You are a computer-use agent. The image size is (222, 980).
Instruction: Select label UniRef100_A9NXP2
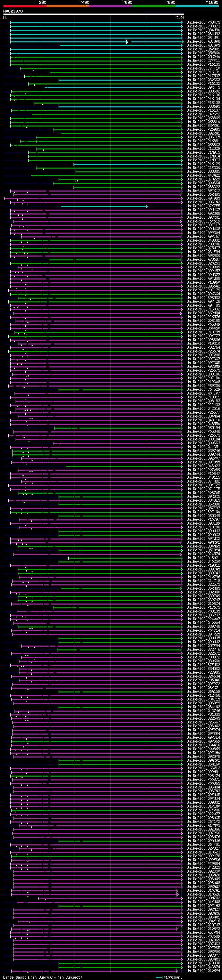pyautogui.click(x=203, y=543)
